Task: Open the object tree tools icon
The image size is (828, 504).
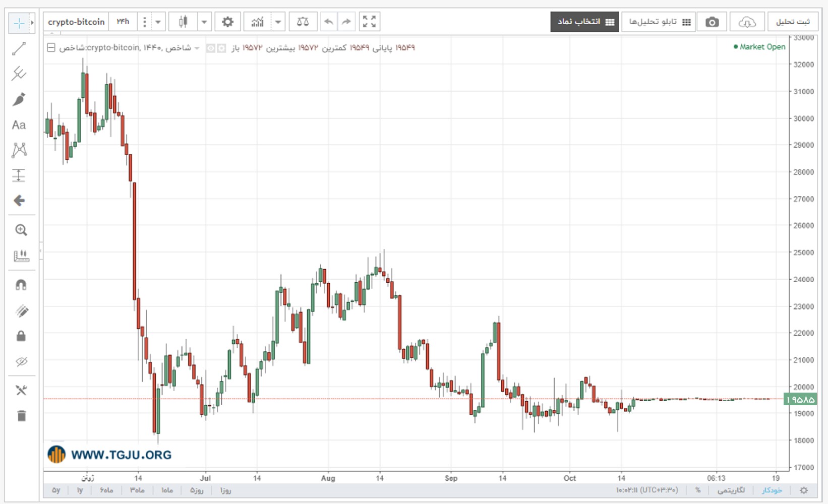Action: (21, 390)
